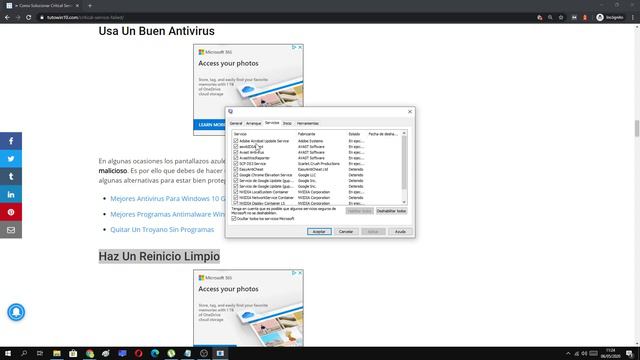Open the Chrome three-dot menu
640x360 pixels.
tap(633, 18)
